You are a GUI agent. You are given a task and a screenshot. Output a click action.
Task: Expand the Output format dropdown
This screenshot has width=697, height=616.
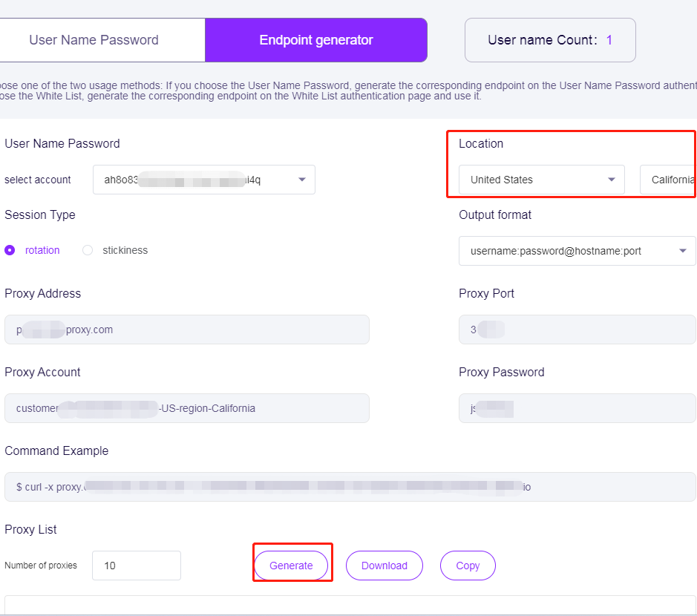pyautogui.click(x=577, y=251)
